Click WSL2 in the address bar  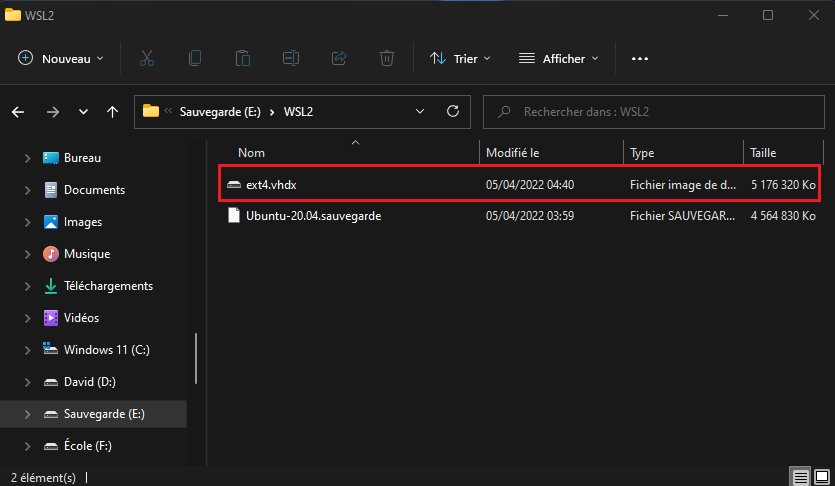pos(298,112)
